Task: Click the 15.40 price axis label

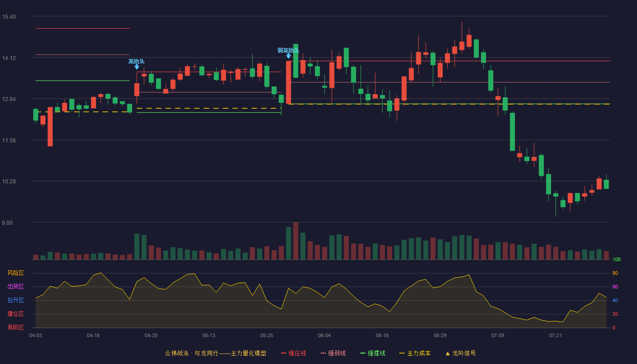Action: pyautogui.click(x=9, y=17)
